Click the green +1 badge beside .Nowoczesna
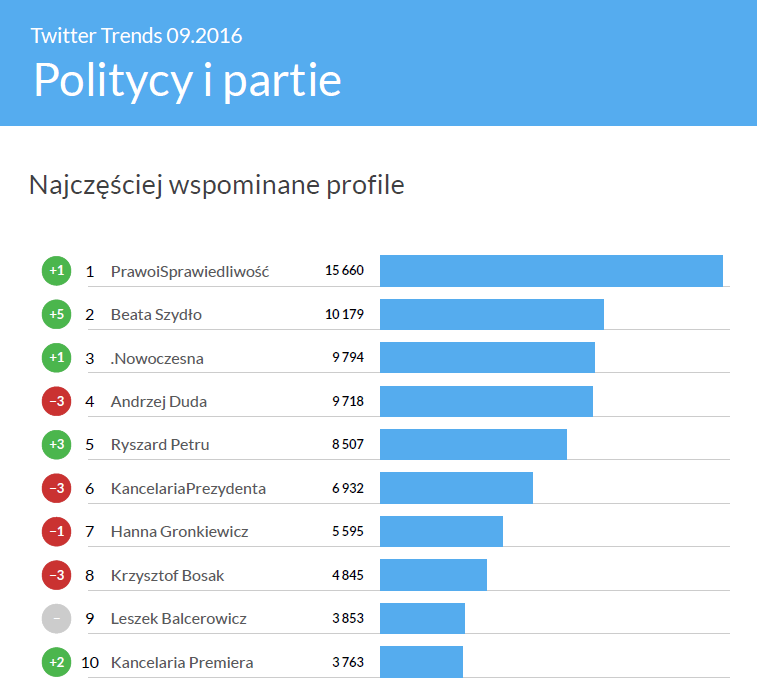The width and height of the screenshot is (757, 685). point(56,358)
